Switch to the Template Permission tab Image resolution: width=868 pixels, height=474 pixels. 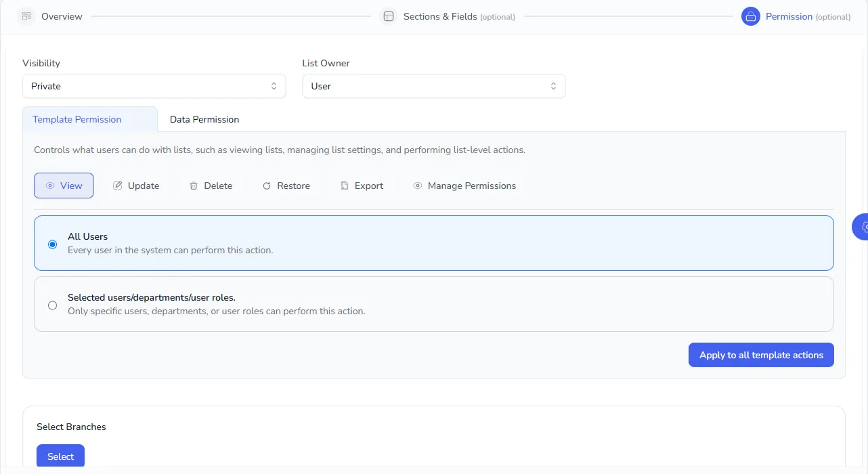click(90, 119)
